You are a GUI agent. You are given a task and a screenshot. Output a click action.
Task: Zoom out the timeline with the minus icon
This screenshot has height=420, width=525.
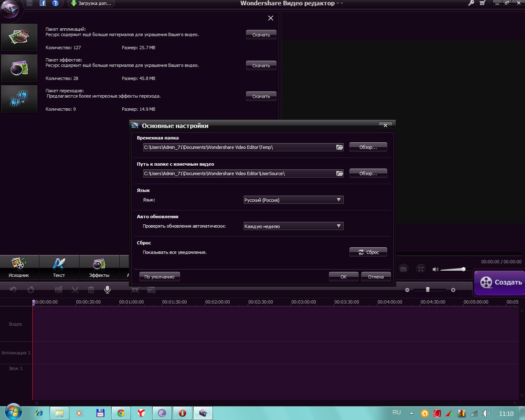[407, 290]
